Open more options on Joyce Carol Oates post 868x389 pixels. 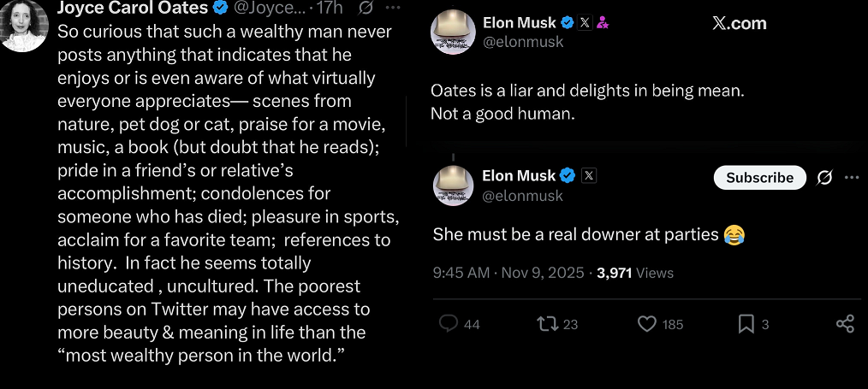coord(392,8)
